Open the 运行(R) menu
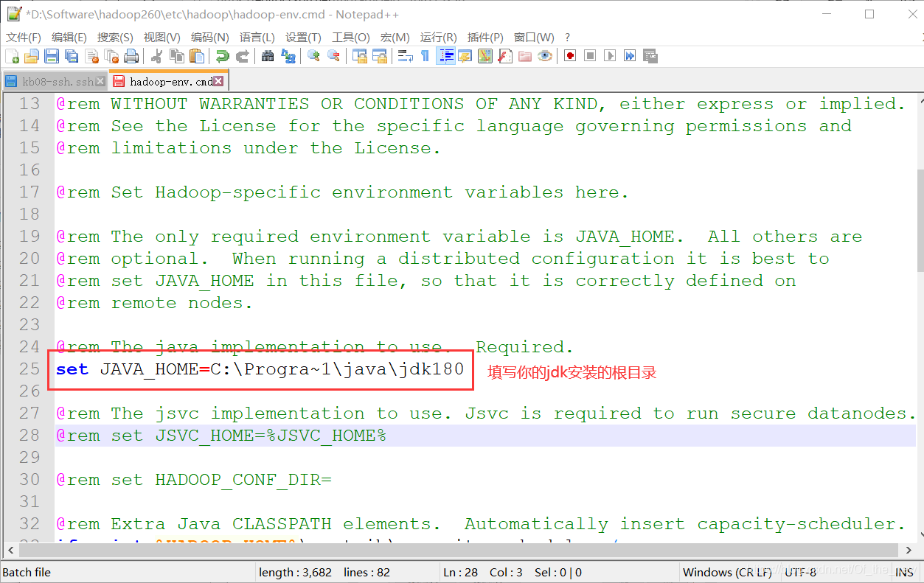Viewport: 924px width, 583px height. [x=438, y=37]
